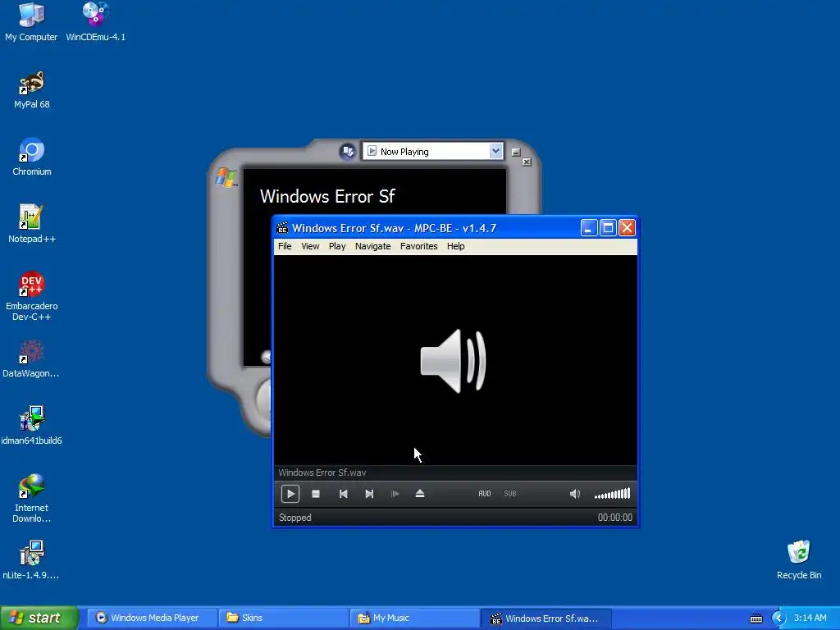Click the Windows Error Sf.wav file label
The width and height of the screenshot is (840, 630).
pos(322,472)
